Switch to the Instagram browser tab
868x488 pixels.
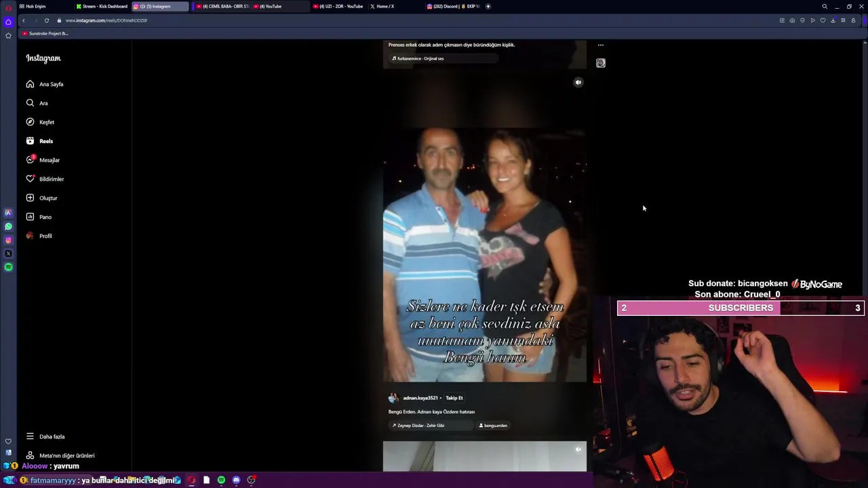tap(160, 6)
